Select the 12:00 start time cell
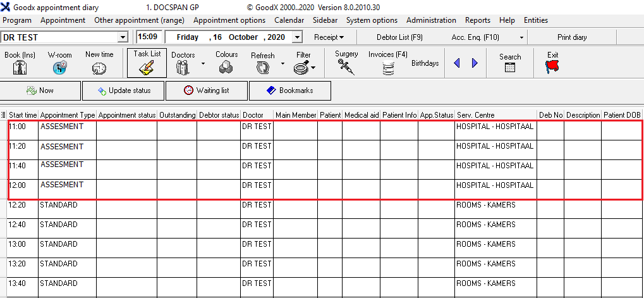This screenshot has height=298, width=644. point(23,189)
